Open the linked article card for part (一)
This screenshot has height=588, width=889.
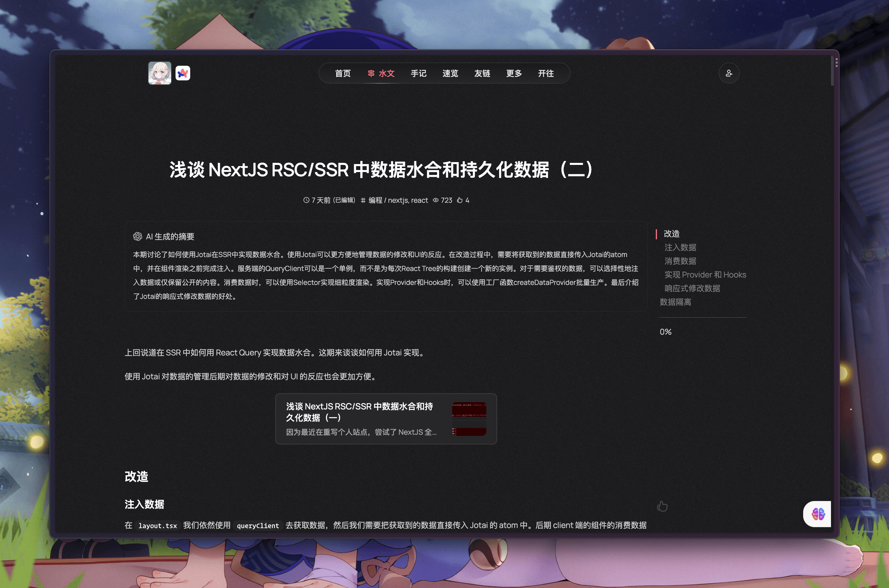tap(386, 419)
